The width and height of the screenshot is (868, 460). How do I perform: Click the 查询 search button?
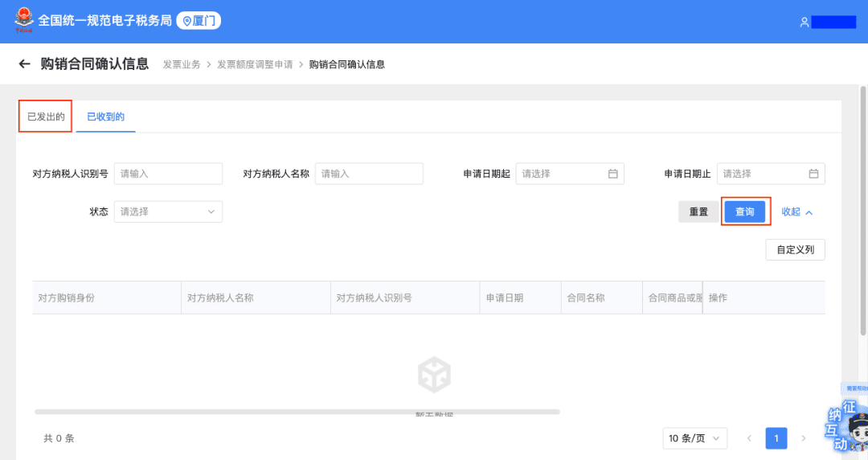point(745,212)
